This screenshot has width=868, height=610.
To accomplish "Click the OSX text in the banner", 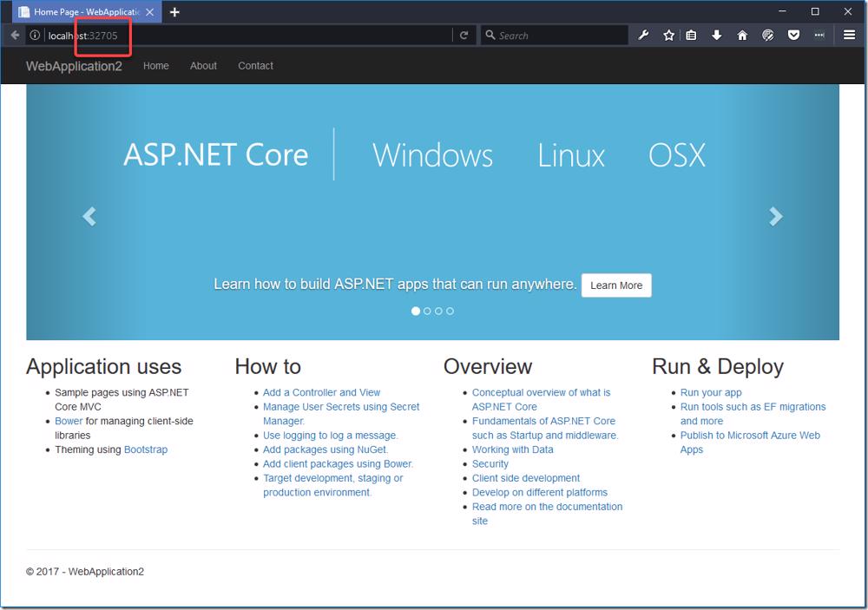I will click(677, 155).
